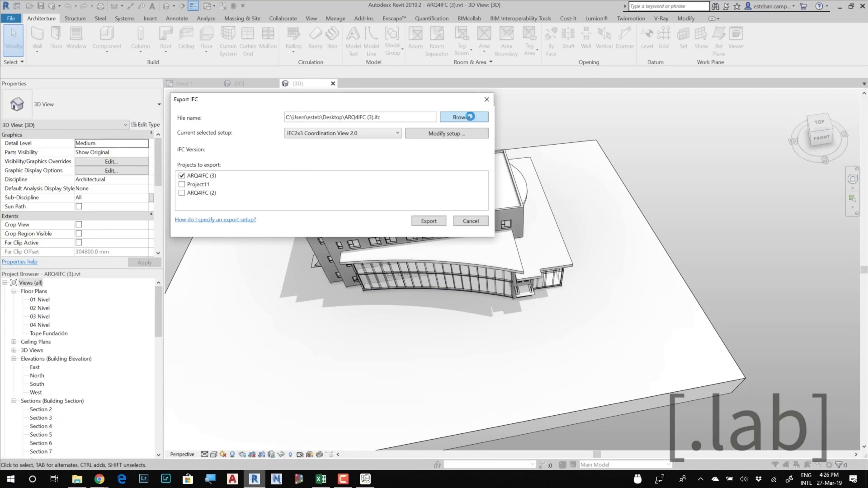Collapse the Floor Plans tree node

click(x=14, y=291)
